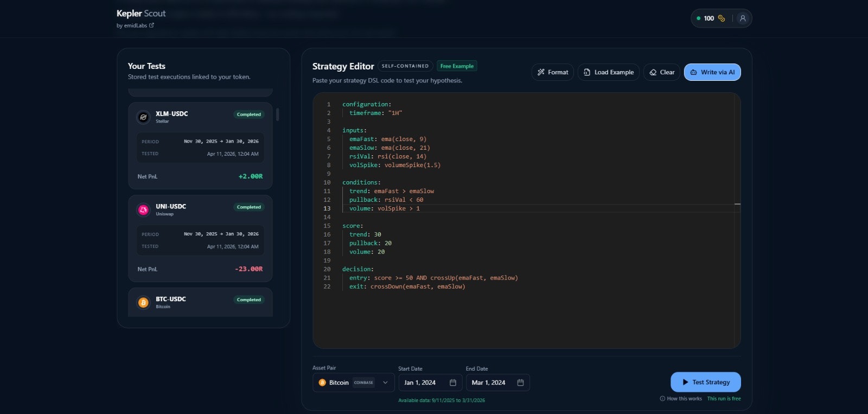Click the -23.00R Net PnL value

tap(249, 269)
